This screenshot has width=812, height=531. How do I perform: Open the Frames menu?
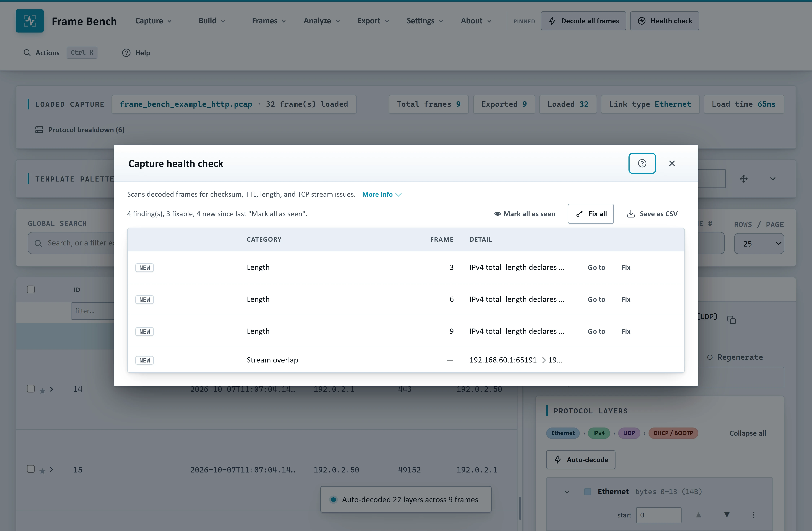[269, 21]
